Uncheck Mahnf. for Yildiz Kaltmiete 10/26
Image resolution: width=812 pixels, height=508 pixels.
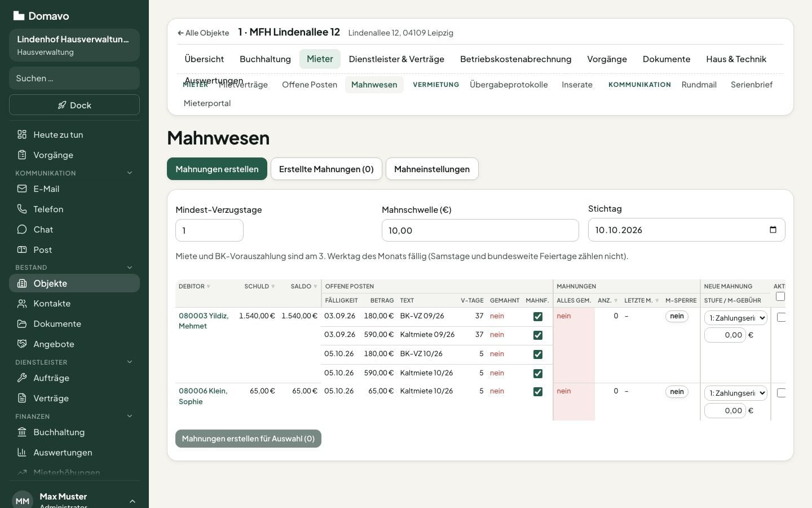(538, 374)
